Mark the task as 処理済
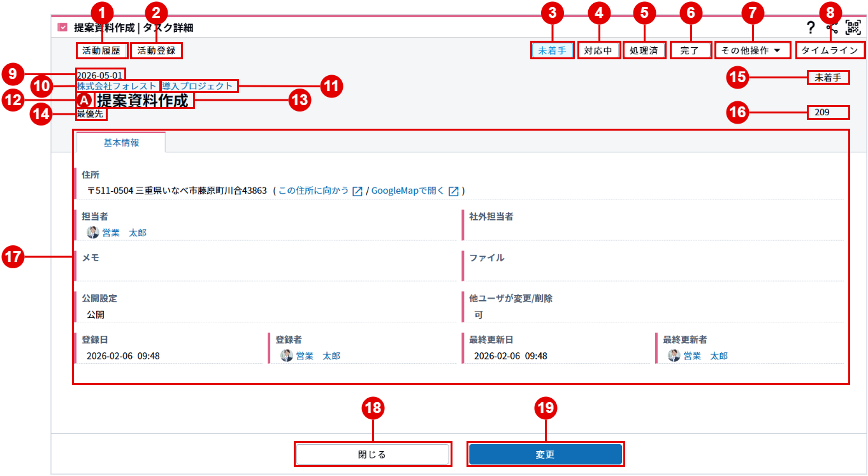The image size is (868, 476). (x=644, y=50)
